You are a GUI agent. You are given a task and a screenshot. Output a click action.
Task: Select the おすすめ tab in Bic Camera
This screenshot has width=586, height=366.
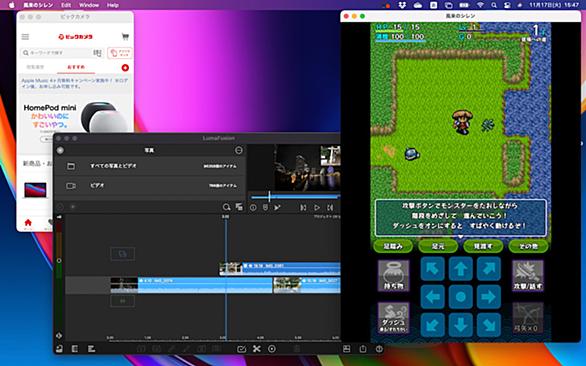[76, 67]
